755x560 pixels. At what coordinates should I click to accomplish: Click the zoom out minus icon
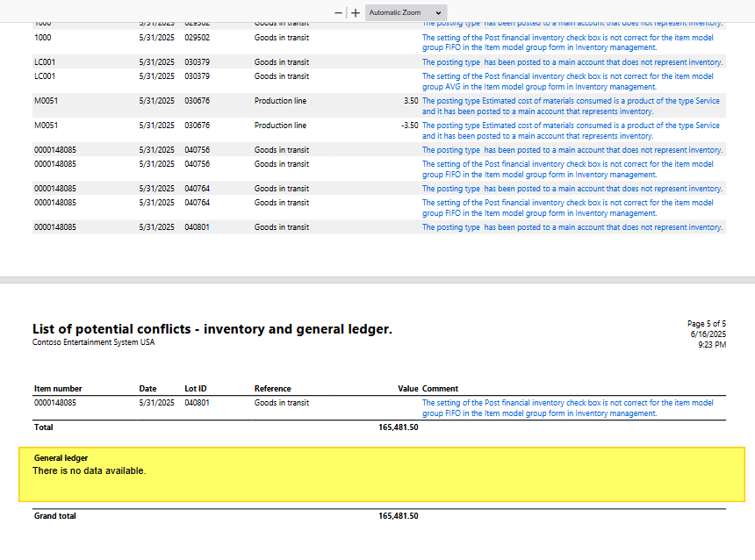339,13
